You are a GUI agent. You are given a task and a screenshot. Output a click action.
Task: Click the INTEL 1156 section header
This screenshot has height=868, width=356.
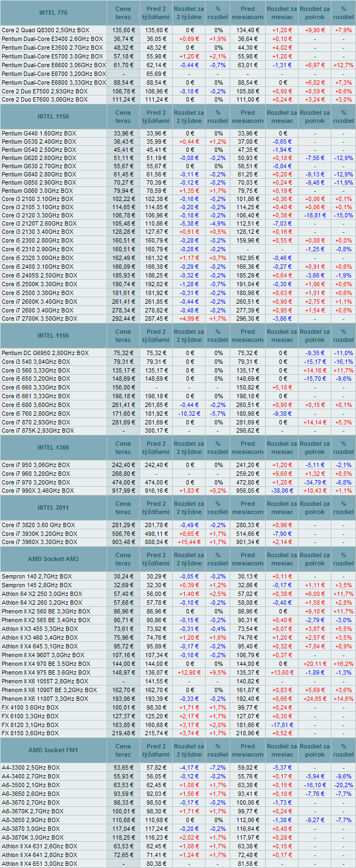tap(54, 335)
